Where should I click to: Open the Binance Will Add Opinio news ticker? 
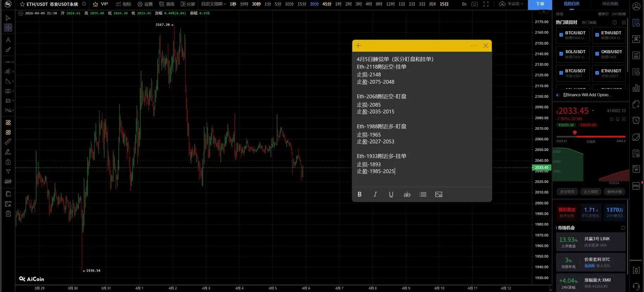click(x=587, y=95)
